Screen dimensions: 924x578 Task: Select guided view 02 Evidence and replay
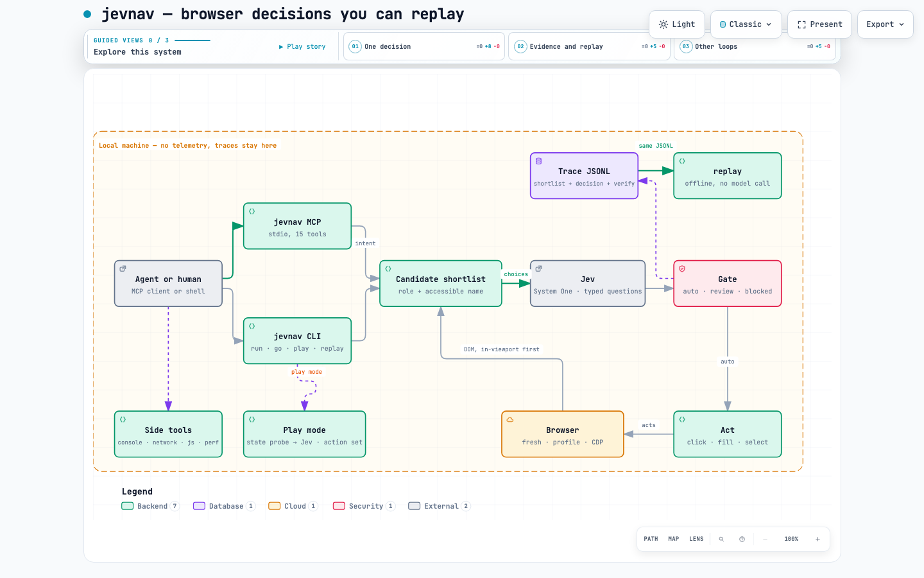click(589, 46)
